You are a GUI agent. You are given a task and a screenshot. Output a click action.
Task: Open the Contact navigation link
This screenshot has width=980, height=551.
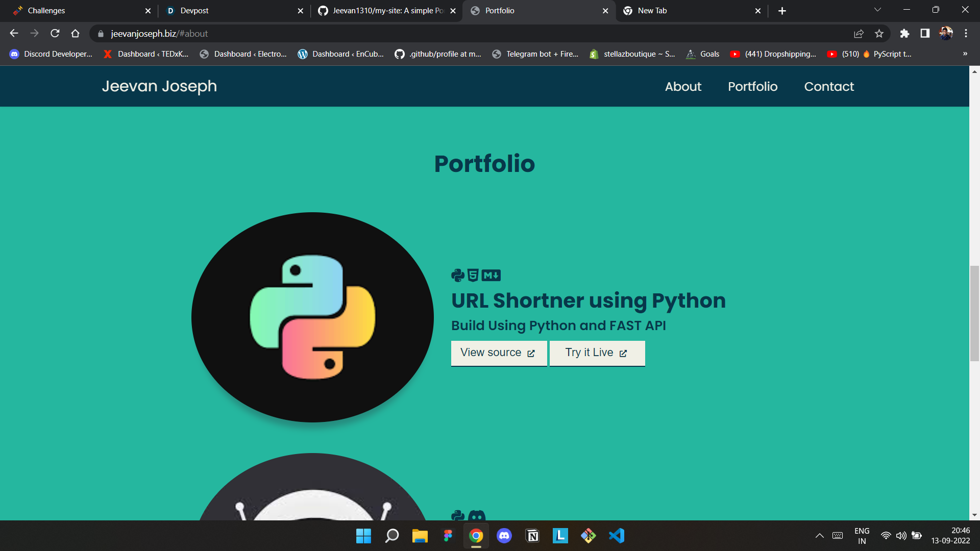(x=828, y=87)
